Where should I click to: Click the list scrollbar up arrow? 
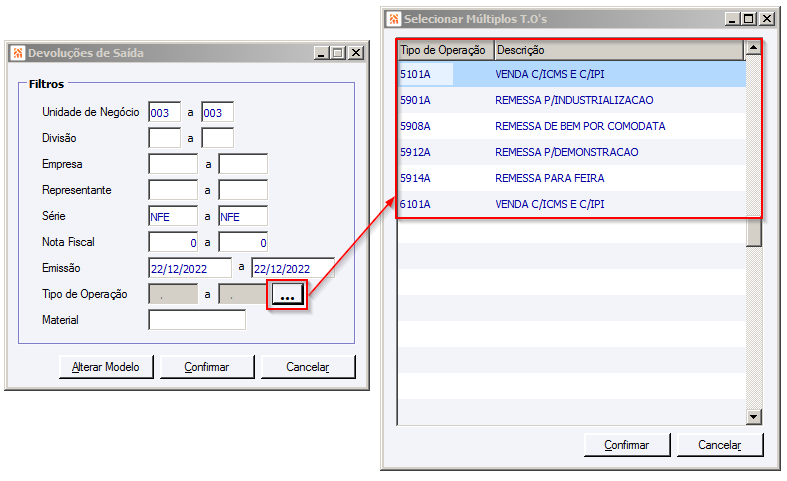tap(753, 48)
